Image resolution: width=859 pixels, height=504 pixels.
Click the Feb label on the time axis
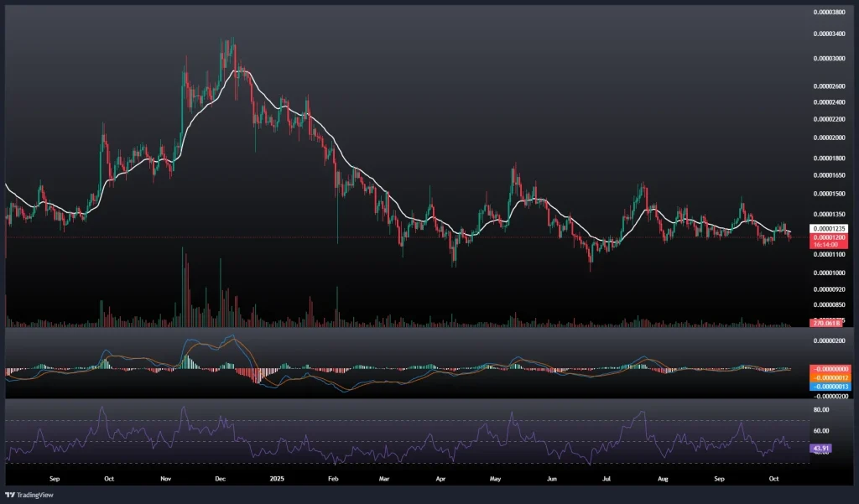coord(333,480)
